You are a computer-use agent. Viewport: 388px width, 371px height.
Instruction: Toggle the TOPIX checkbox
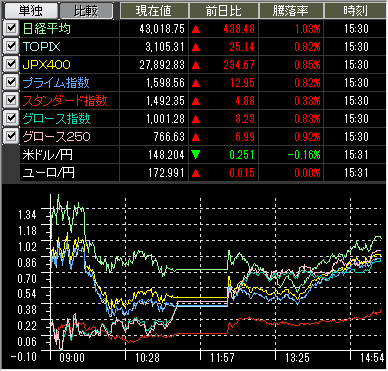click(11, 46)
